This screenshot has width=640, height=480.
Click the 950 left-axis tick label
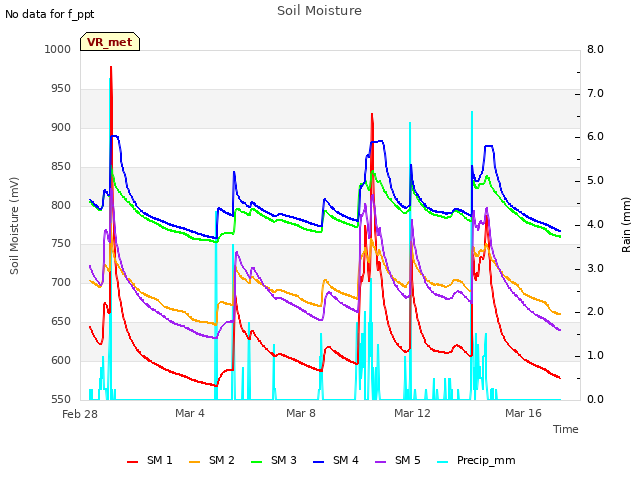pos(61,89)
